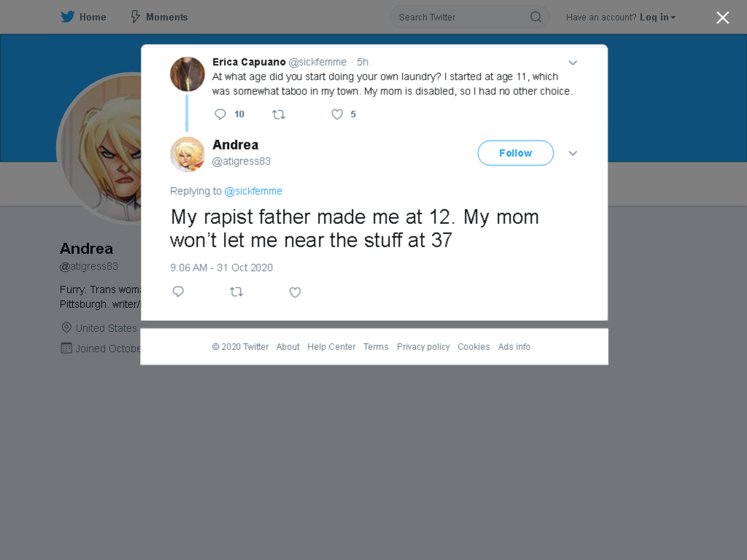
Task: Like Erica Capuano's tweet with 5 likes
Action: 337,114
